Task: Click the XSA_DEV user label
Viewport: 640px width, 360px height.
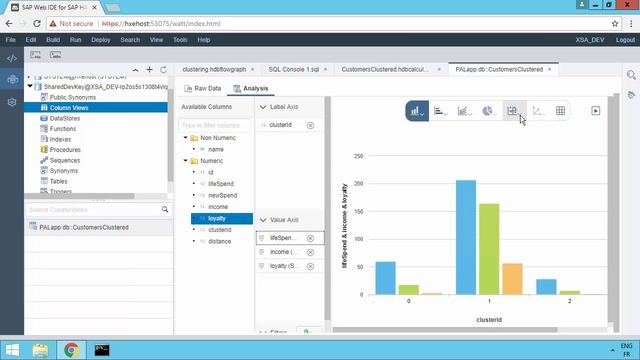Action: pos(590,40)
